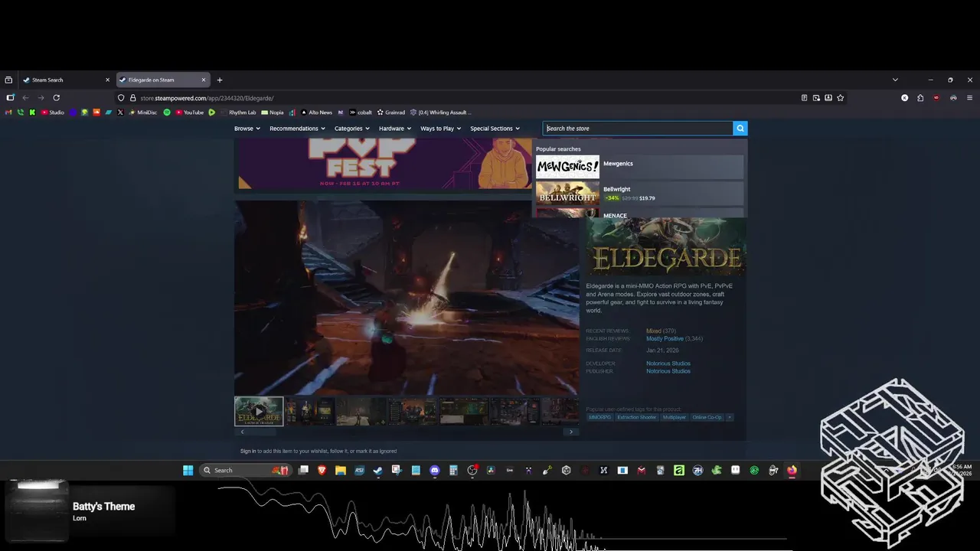This screenshot has height=551, width=980.
Task: Select the first trailer thumbnail
Action: tap(259, 411)
